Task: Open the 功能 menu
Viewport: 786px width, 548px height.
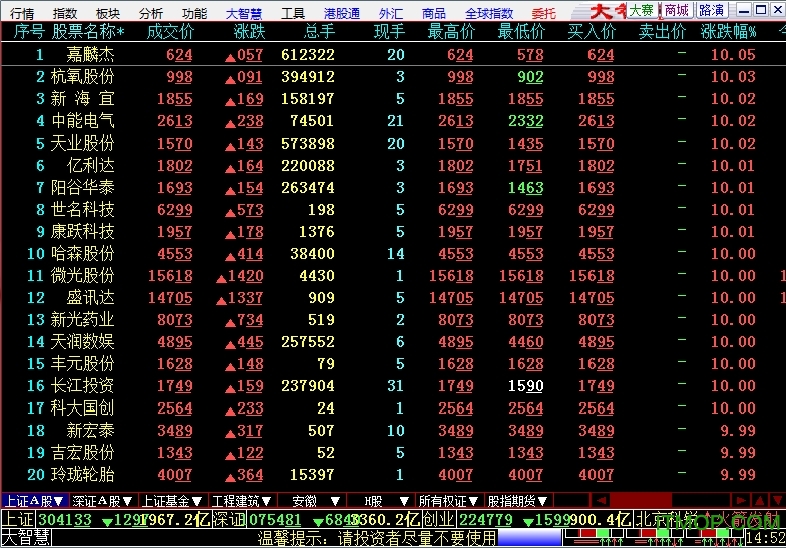Action: [194, 13]
